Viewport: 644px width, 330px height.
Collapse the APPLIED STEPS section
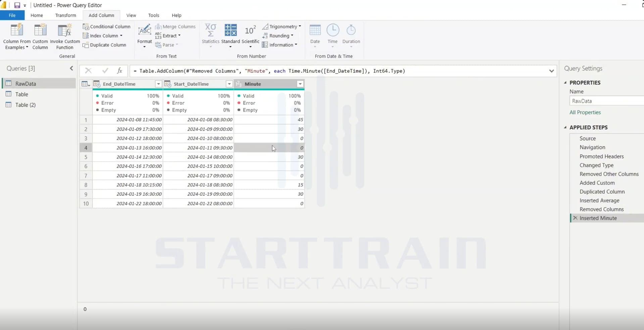point(565,127)
